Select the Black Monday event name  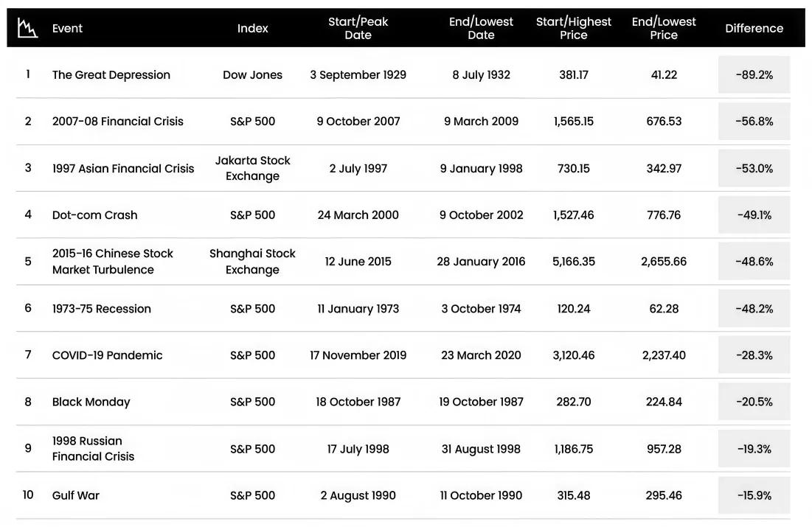pos(91,402)
